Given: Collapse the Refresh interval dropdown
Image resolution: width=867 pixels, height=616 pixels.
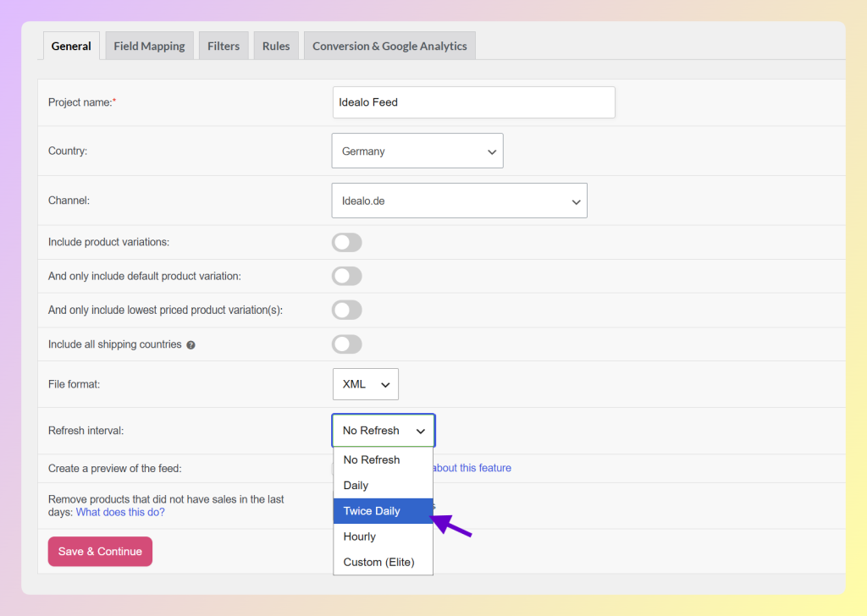Looking at the screenshot, I should tap(384, 431).
